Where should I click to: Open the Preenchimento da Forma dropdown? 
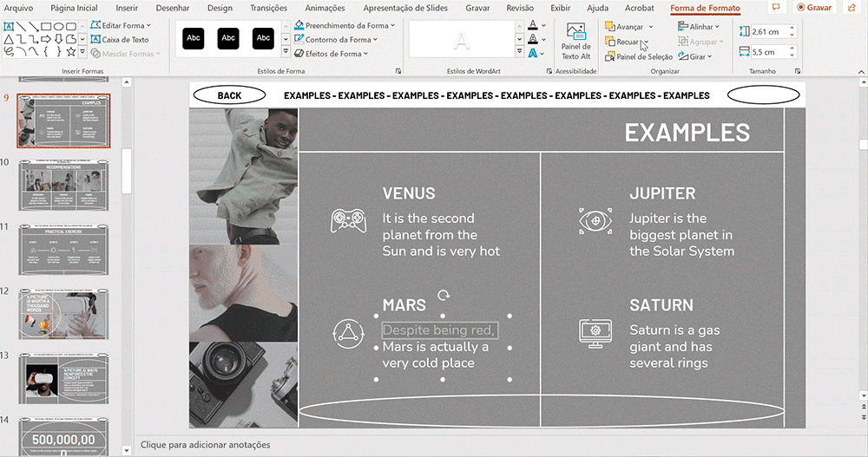tap(345, 25)
